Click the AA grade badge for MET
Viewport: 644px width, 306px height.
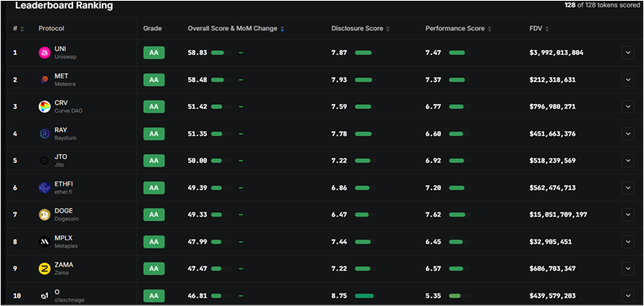[154, 80]
